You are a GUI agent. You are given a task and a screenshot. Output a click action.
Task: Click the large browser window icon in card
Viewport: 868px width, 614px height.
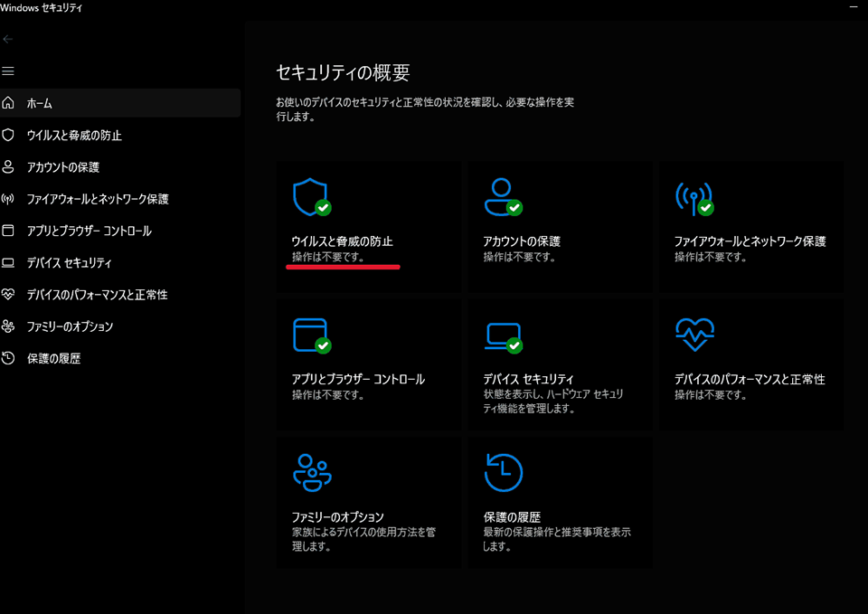coord(312,335)
